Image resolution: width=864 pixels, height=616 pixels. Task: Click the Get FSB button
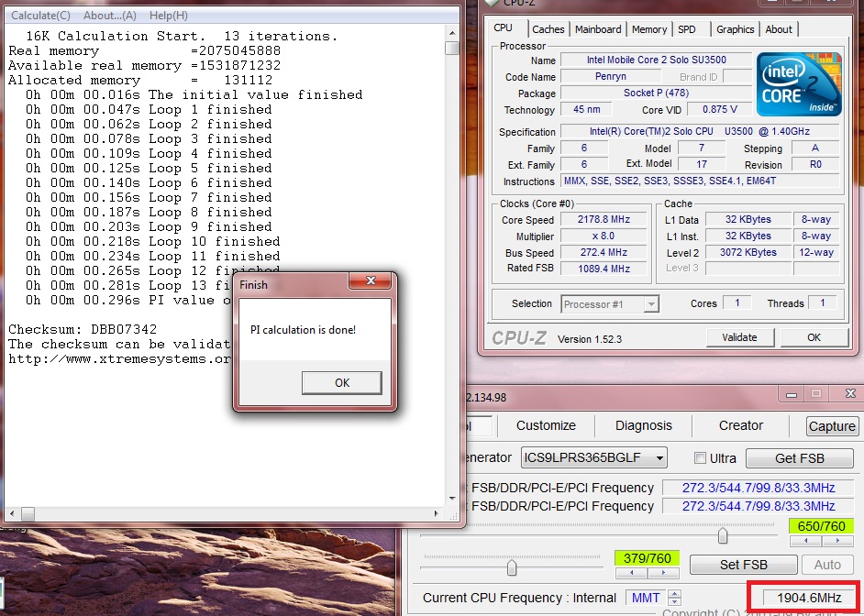pyautogui.click(x=800, y=458)
